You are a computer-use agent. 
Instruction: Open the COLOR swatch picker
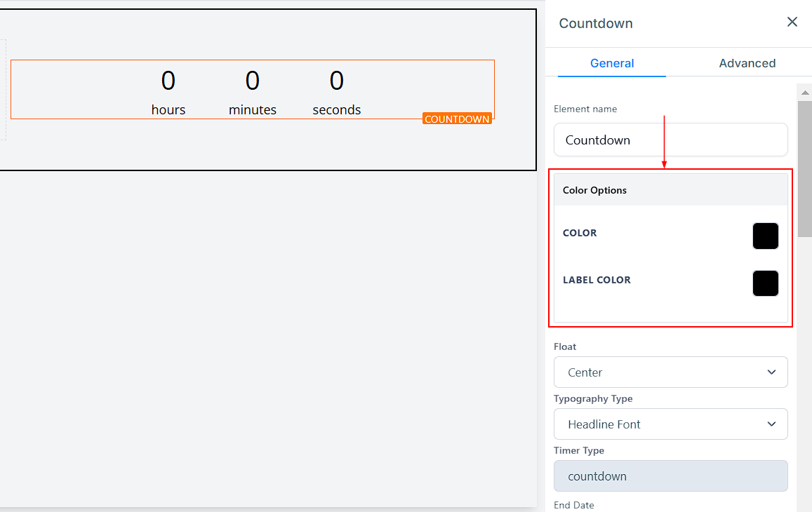tap(765, 236)
